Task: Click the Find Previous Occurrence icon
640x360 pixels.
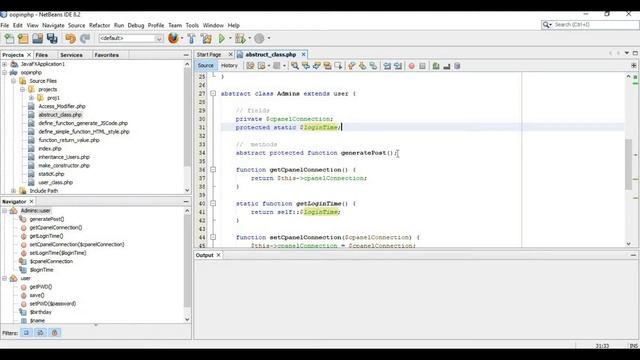Action: point(305,66)
